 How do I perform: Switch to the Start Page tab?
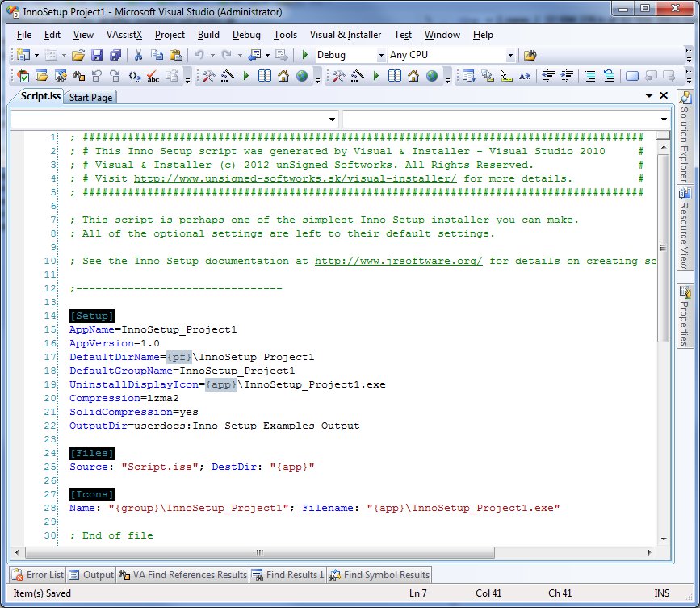(x=90, y=98)
